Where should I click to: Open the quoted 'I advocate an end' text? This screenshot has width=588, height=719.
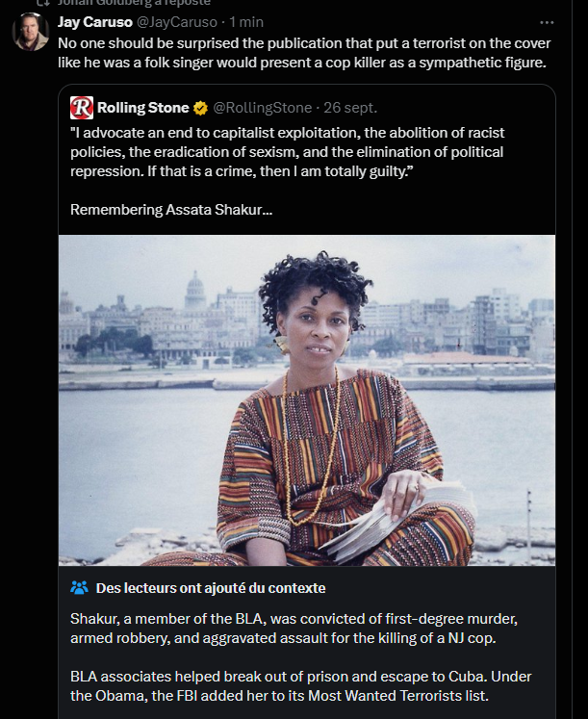coord(287,151)
